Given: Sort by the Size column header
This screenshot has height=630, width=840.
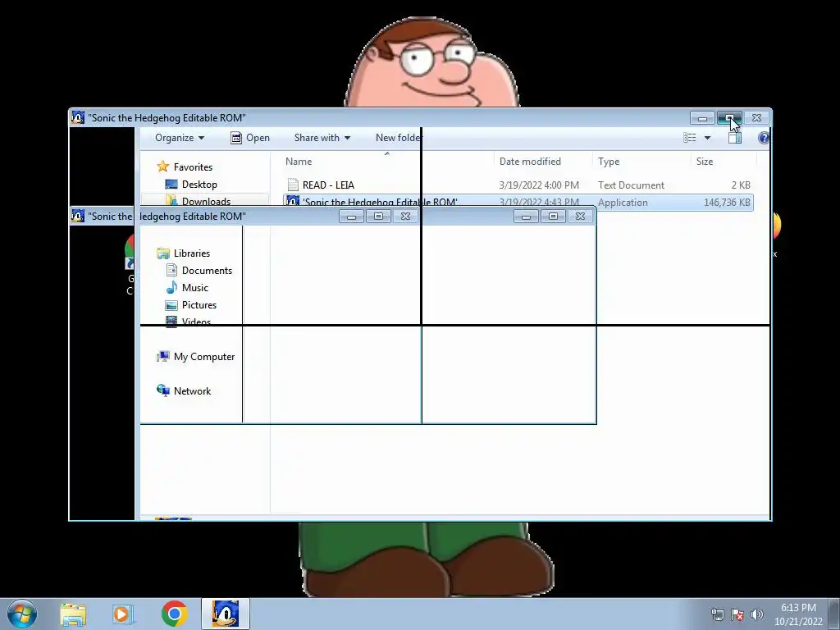Looking at the screenshot, I should (x=705, y=162).
